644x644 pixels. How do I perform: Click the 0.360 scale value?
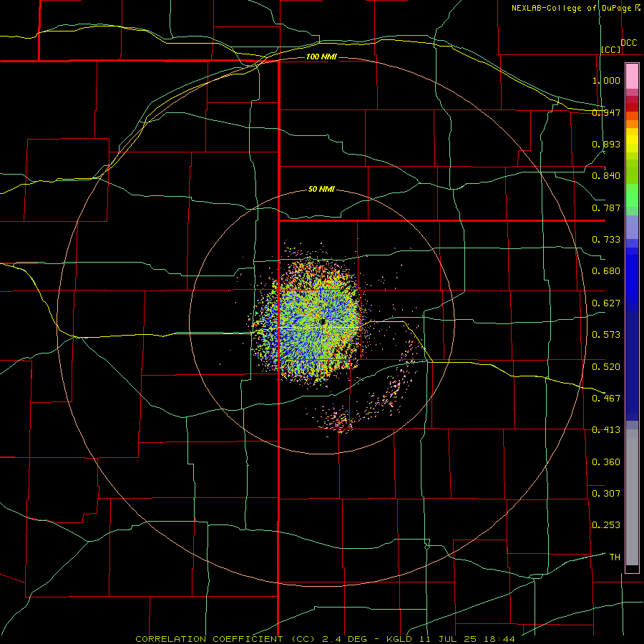coord(606,462)
